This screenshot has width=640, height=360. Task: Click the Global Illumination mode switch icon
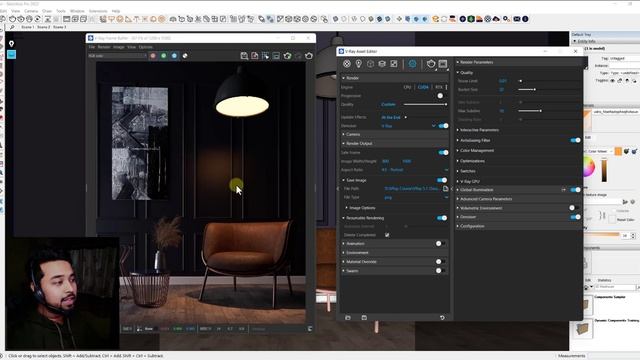click(564, 190)
